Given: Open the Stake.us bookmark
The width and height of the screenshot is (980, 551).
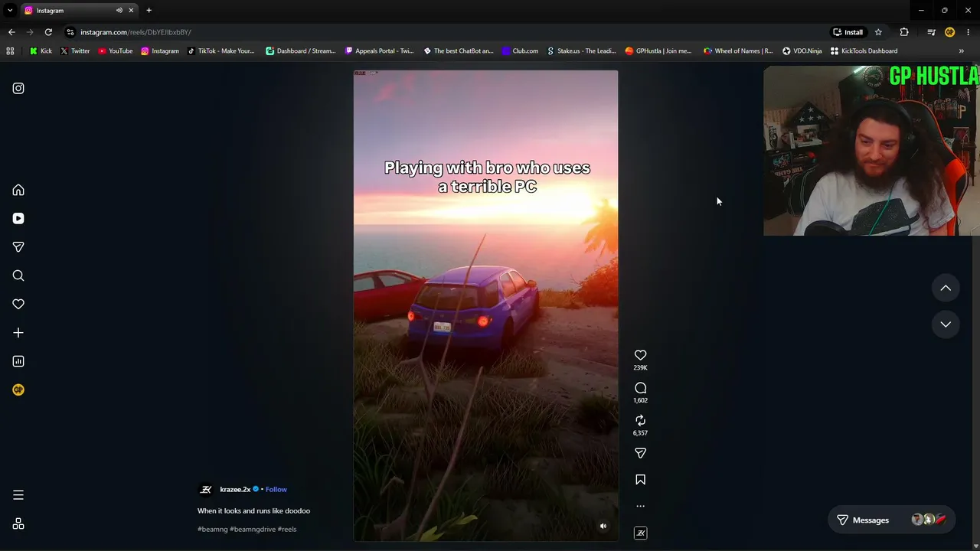Looking at the screenshot, I should pos(582,51).
